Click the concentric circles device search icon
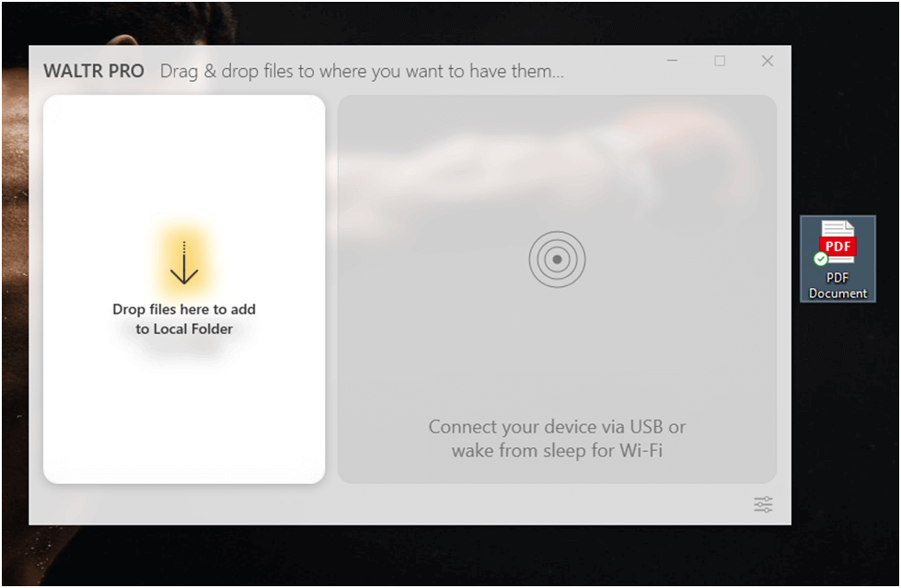The height and width of the screenshot is (588, 901). point(557,259)
